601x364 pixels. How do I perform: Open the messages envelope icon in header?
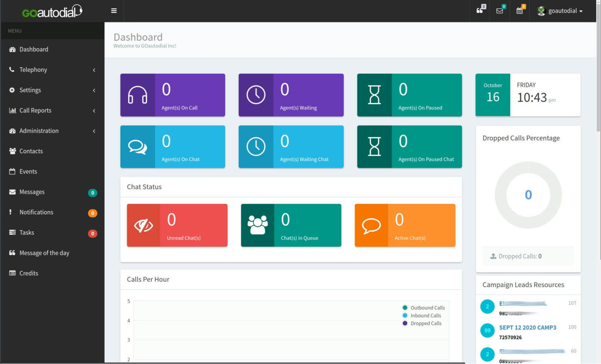[499, 11]
